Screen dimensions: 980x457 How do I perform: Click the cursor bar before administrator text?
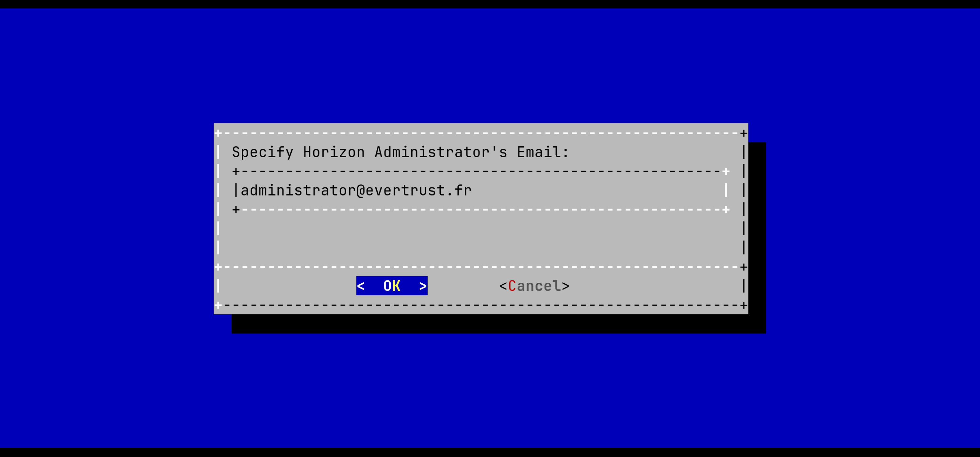[236, 190]
